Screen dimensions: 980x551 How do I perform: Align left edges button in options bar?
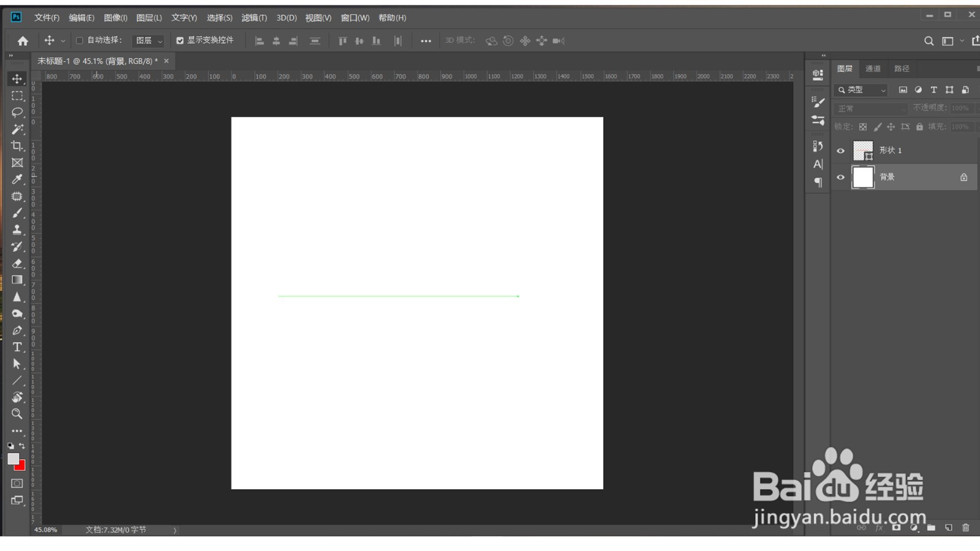(x=259, y=41)
